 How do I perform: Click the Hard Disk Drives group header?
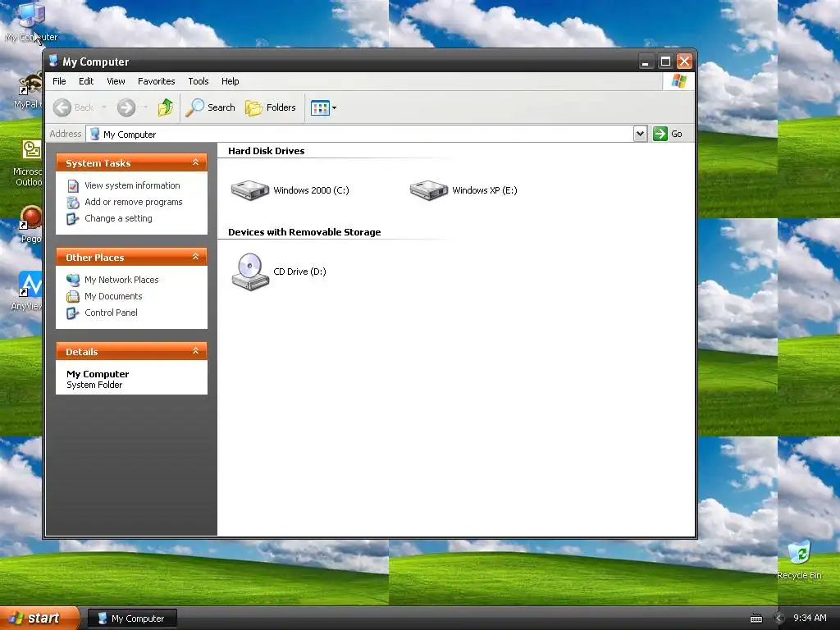[267, 151]
